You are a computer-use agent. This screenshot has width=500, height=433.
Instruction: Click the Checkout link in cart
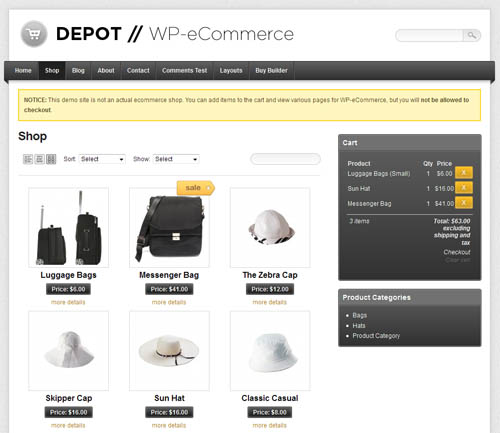(457, 252)
